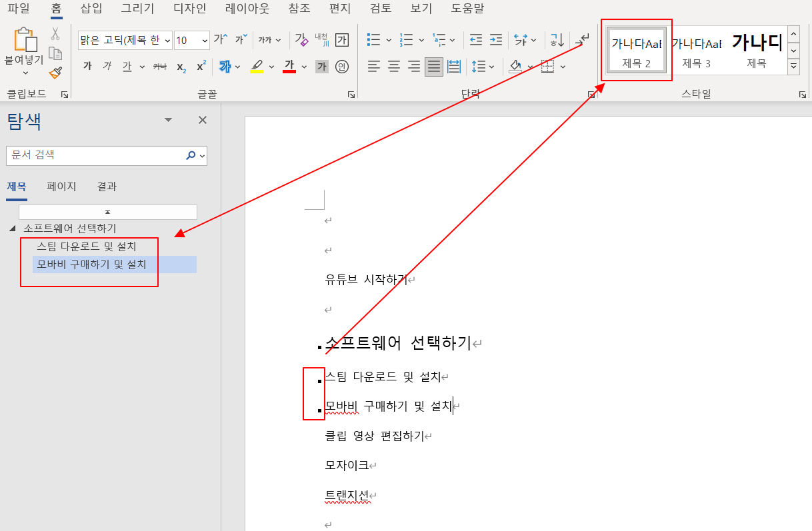Open font color dropdown arrow
The height and width of the screenshot is (531, 812).
click(x=304, y=67)
